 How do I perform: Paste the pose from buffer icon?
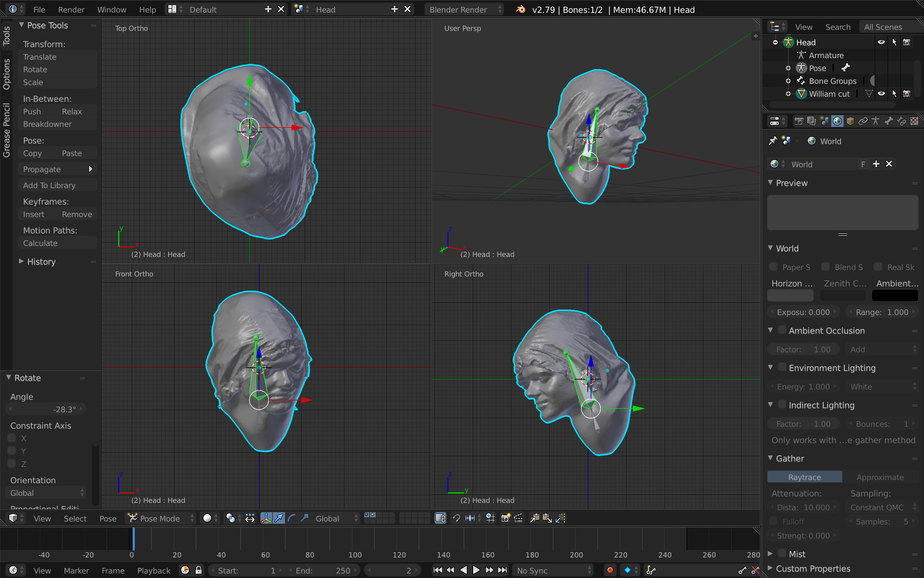548,518
